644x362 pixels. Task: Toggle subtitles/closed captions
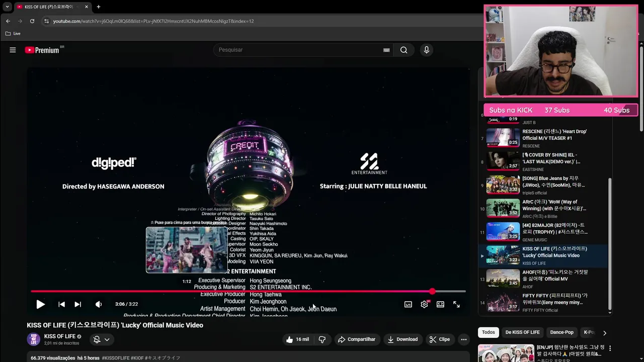[408, 304]
